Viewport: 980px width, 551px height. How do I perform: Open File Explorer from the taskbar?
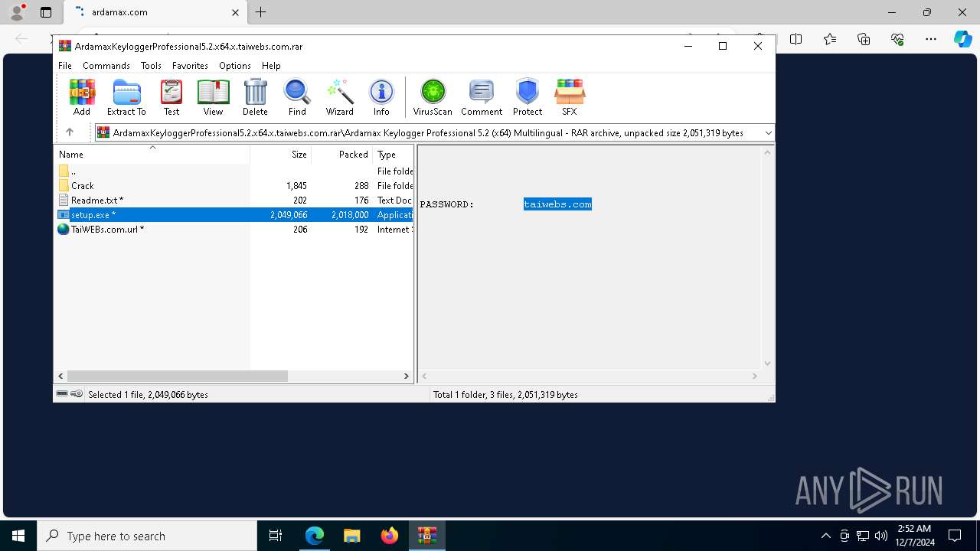pyautogui.click(x=351, y=536)
